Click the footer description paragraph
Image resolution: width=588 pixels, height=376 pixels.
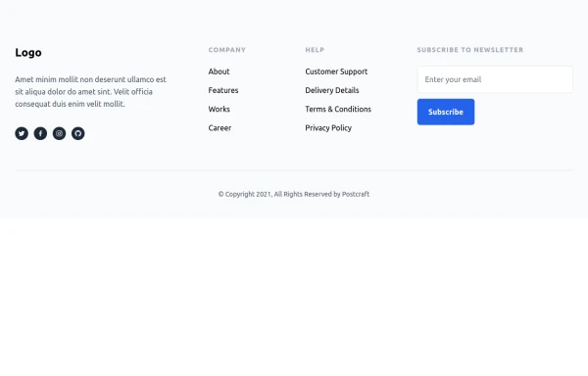click(90, 91)
